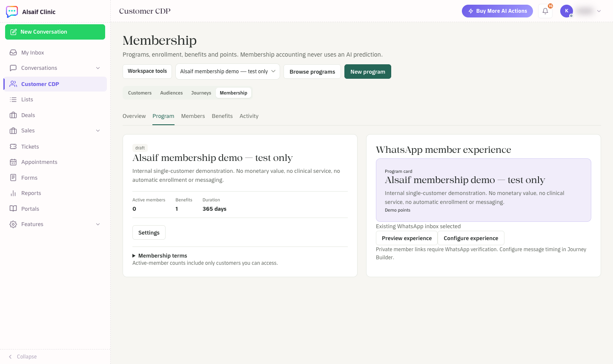Click the Features gear icon

pos(13,224)
